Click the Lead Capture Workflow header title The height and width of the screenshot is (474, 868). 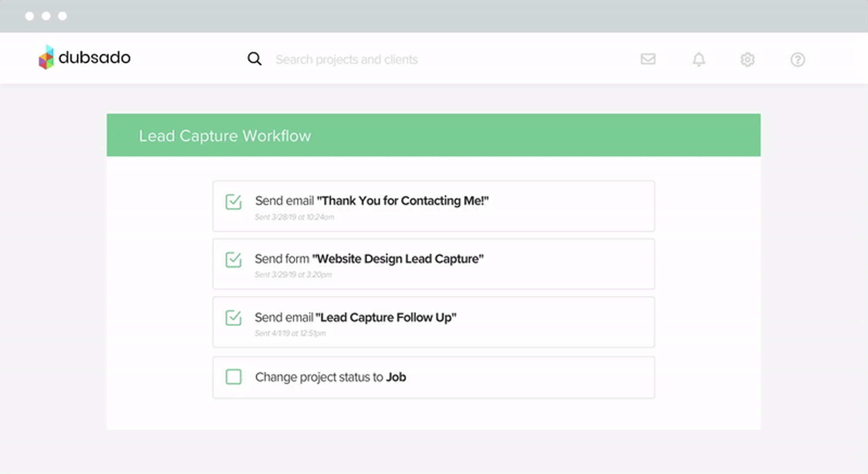224,136
